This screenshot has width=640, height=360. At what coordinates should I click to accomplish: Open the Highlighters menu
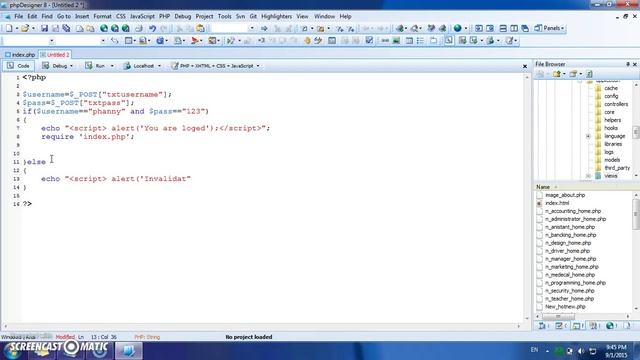coord(276,16)
